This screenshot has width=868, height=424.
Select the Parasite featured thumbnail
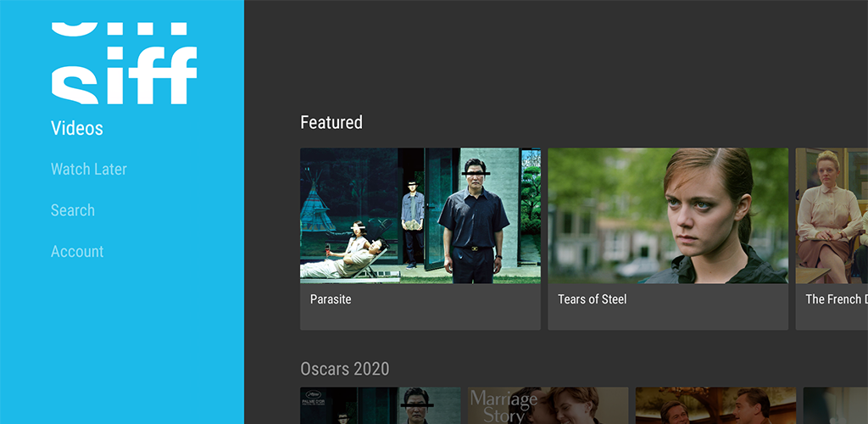(x=420, y=216)
